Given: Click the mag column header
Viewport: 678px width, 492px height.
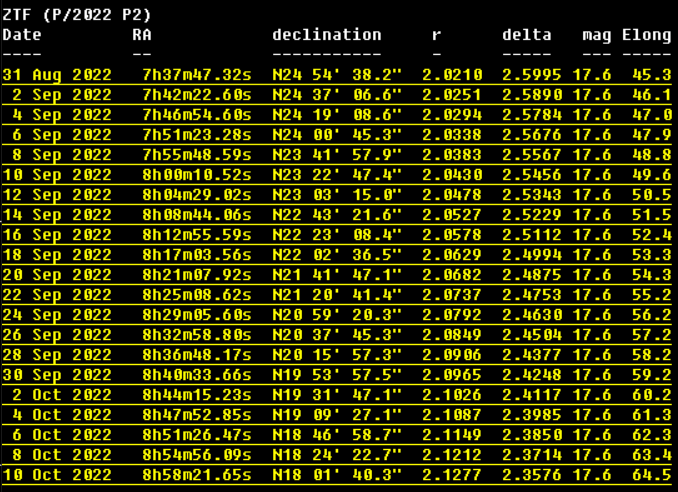Looking at the screenshot, I should click(x=597, y=35).
